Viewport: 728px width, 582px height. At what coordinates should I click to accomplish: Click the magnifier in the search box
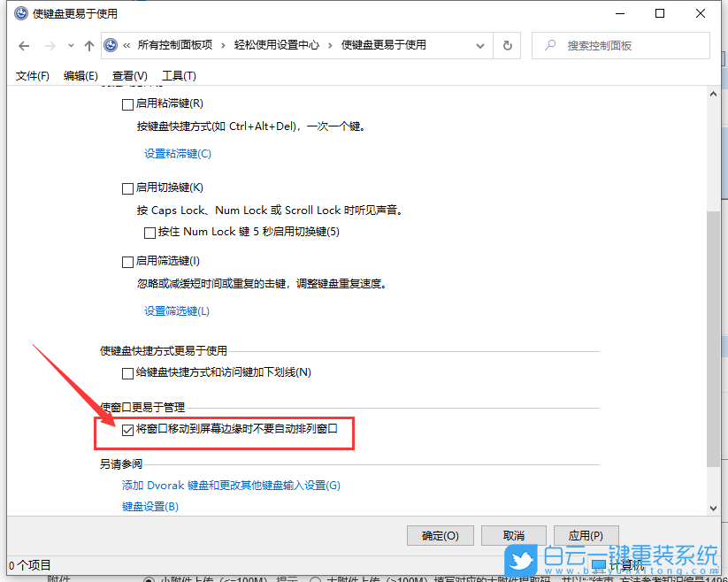coord(549,45)
